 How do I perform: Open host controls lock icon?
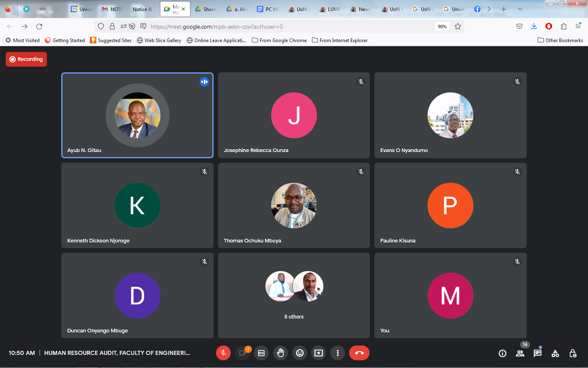coord(573,353)
